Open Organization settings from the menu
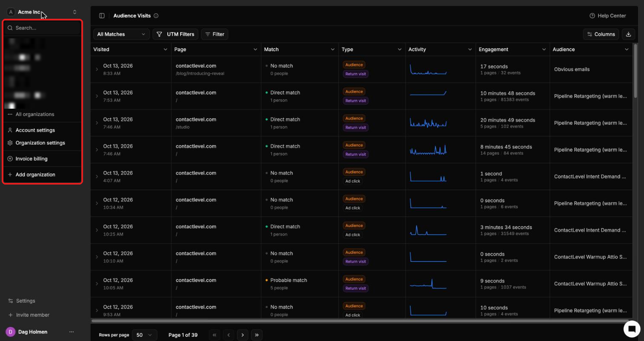The image size is (644, 341). click(x=42, y=143)
